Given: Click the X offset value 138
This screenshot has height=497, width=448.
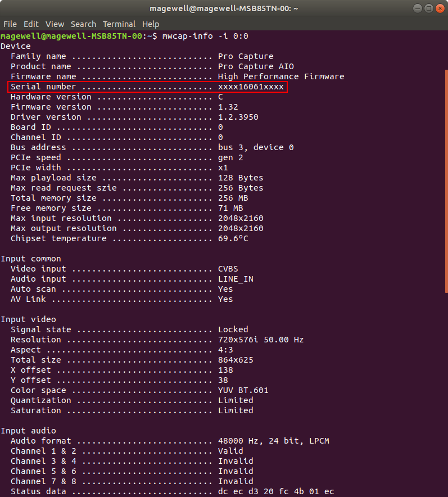Looking at the screenshot, I should point(225,371).
